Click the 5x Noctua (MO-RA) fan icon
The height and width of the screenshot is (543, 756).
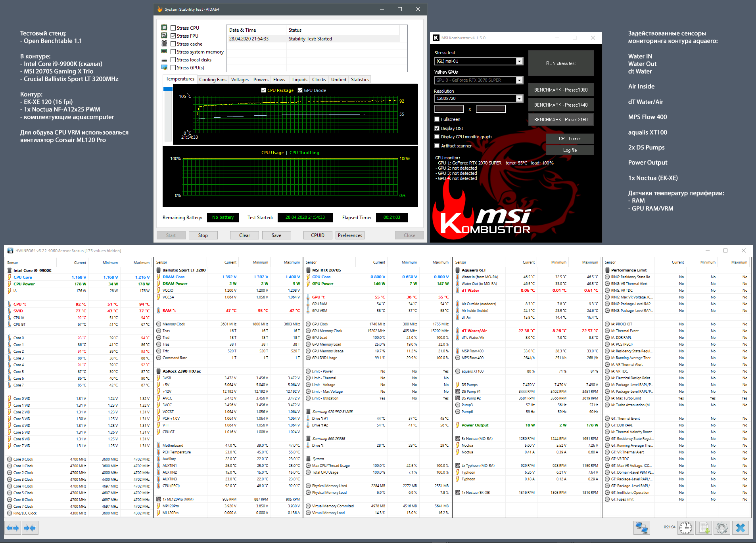click(458, 438)
